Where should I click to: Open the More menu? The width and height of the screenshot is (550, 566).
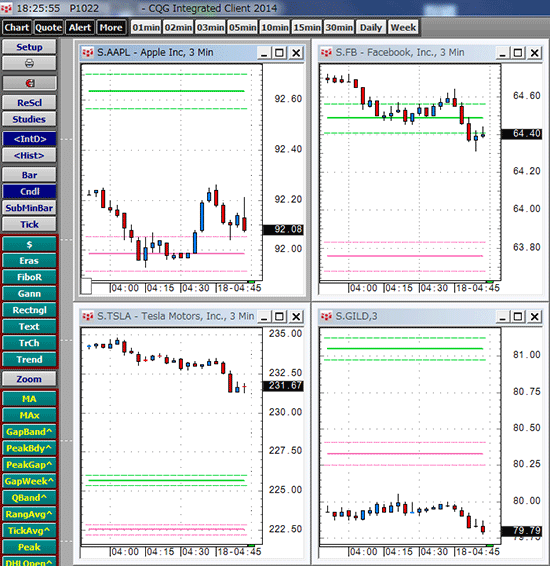(111, 27)
